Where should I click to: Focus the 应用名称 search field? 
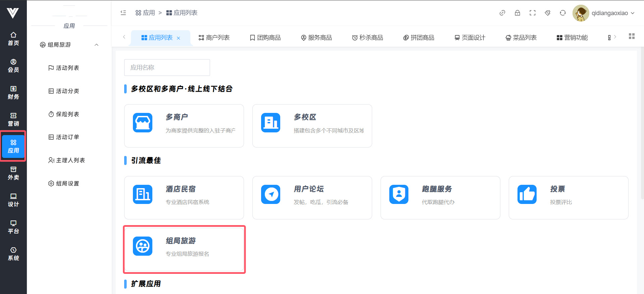pyautogui.click(x=167, y=68)
